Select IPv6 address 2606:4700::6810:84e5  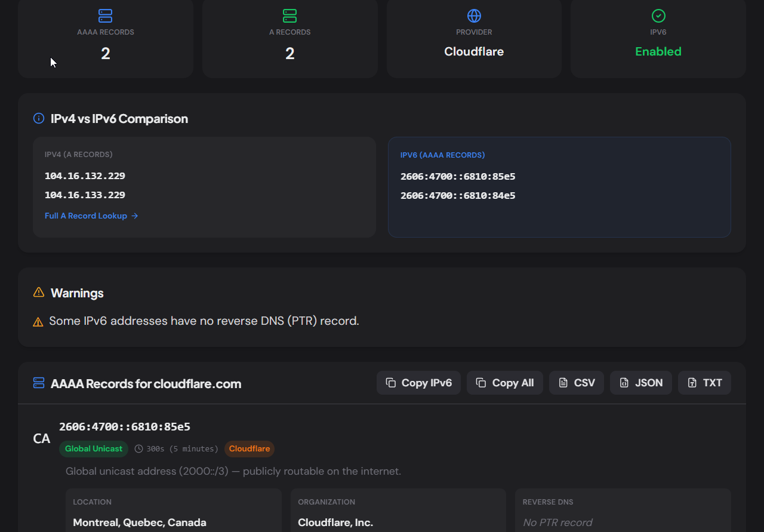pyautogui.click(x=458, y=196)
